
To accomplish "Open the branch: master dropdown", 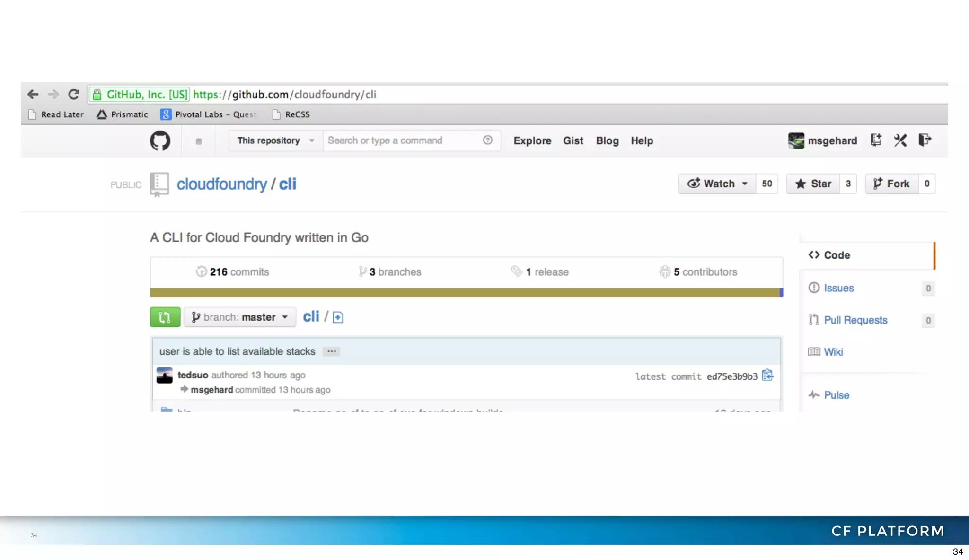I will 240,317.
